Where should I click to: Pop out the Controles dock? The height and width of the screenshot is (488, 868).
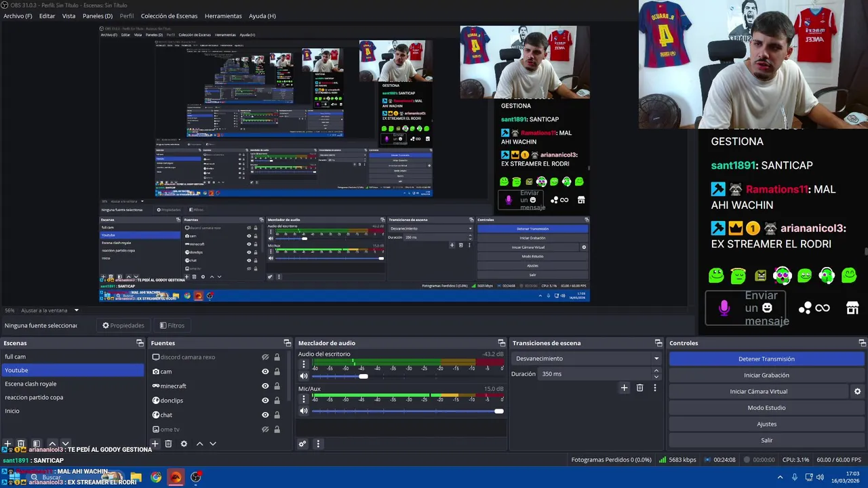coord(862,343)
